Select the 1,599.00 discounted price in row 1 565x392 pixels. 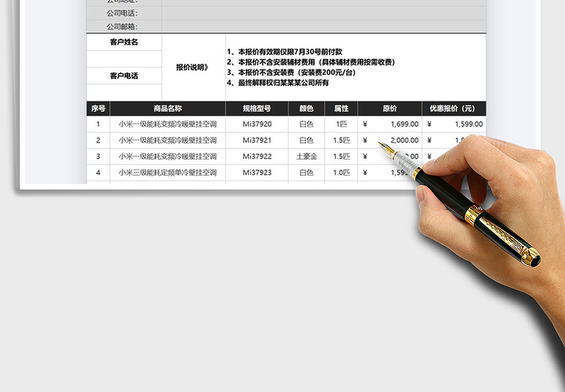(x=454, y=124)
